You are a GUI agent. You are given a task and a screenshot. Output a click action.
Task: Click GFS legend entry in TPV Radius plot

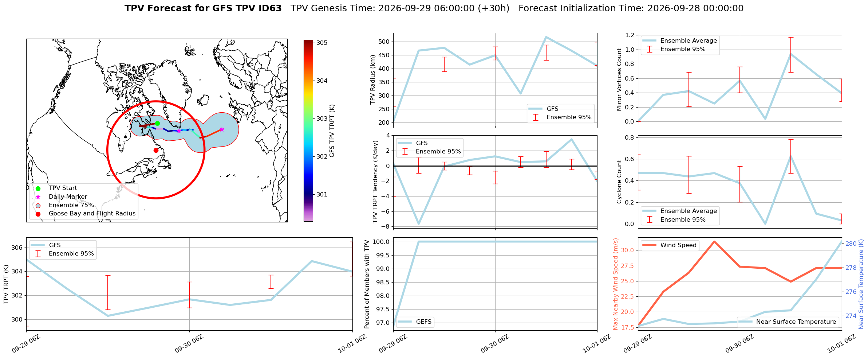coord(543,109)
